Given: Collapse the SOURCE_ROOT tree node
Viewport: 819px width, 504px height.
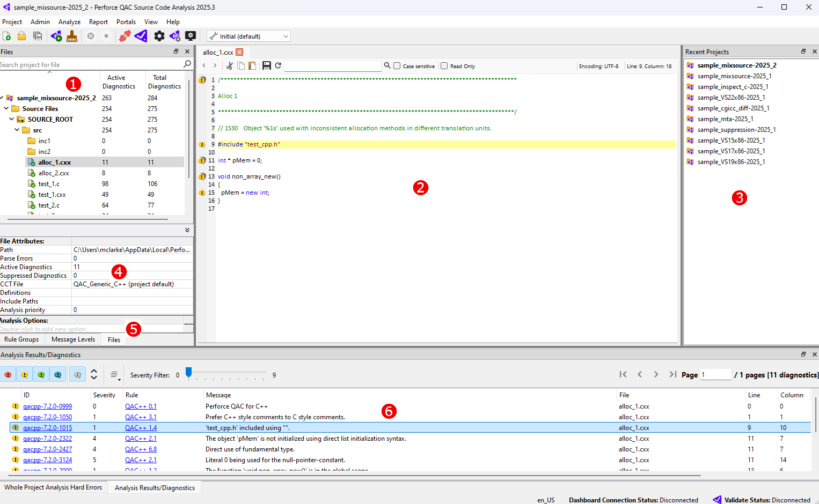Looking at the screenshot, I should coord(12,119).
